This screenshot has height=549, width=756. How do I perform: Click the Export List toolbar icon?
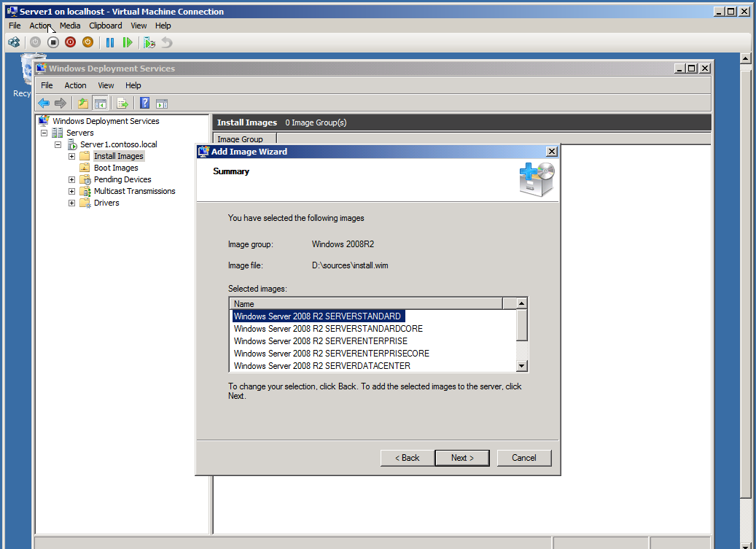pos(122,103)
